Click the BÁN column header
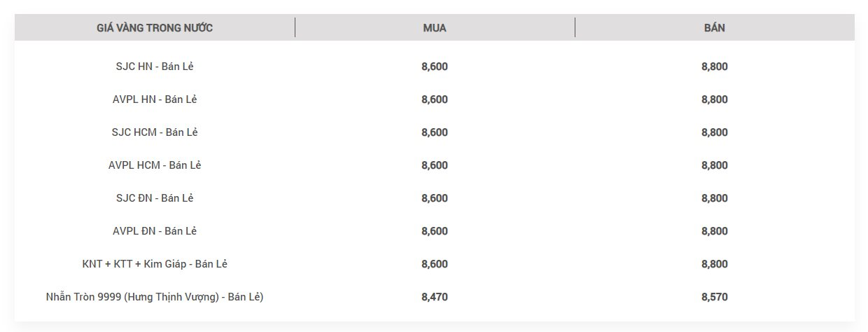868x332 pixels. 715,28
